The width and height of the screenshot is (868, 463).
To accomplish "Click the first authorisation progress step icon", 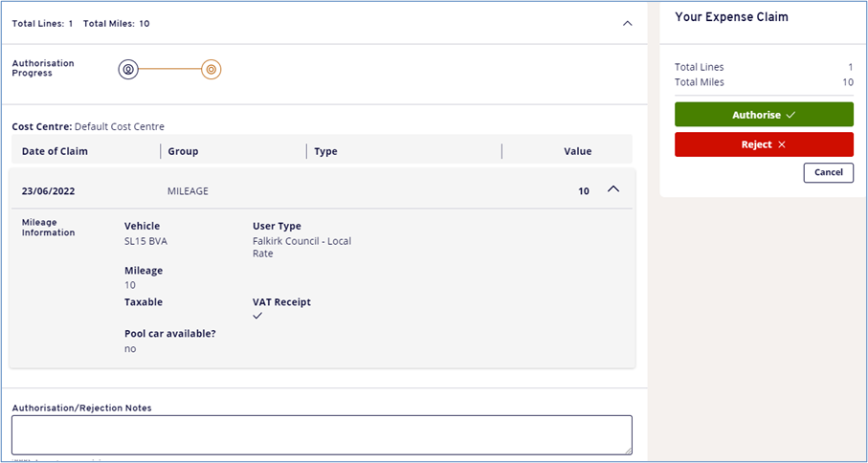I will (128, 69).
